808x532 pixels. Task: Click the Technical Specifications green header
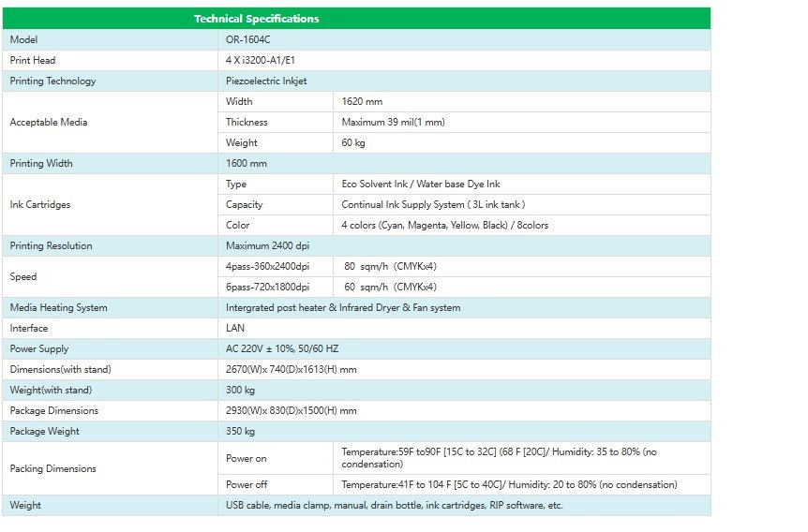(x=256, y=19)
